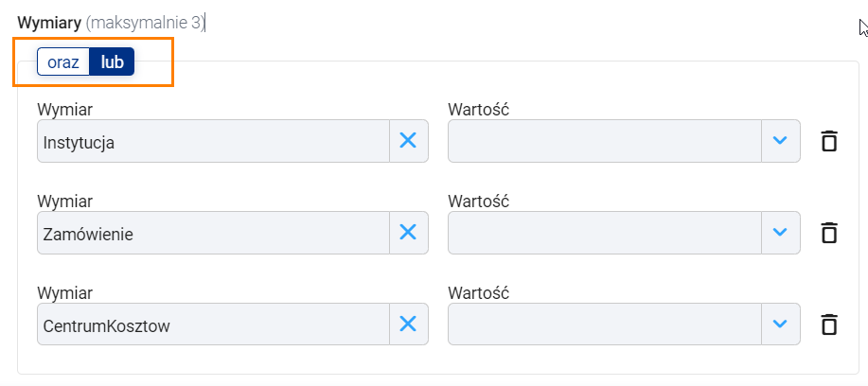This screenshot has height=386, width=868.
Task: Select the lub operator option
Action: tap(112, 61)
